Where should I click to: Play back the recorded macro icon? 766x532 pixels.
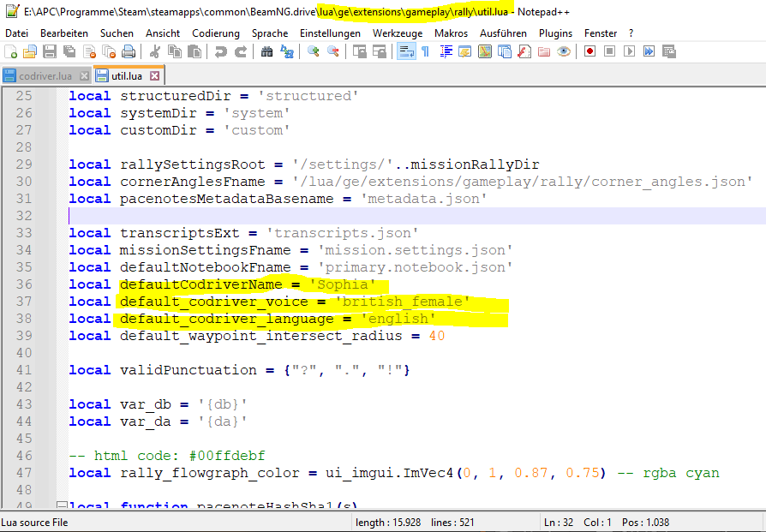click(629, 51)
